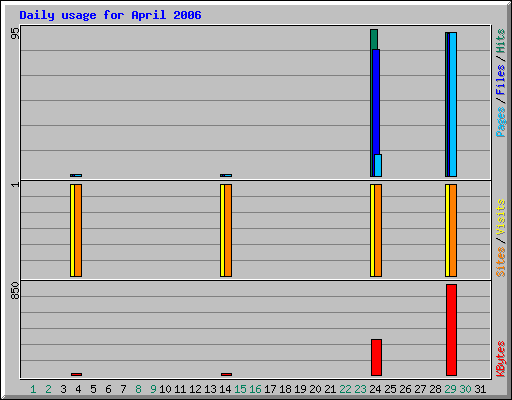Click the small Pages bar for day 4

(x=78, y=175)
